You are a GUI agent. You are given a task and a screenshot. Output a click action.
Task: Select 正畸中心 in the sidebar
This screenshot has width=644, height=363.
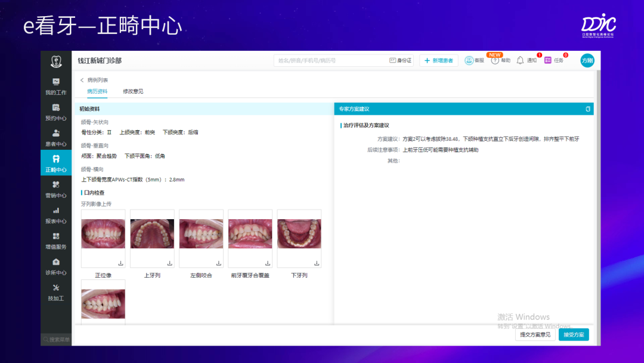56,163
